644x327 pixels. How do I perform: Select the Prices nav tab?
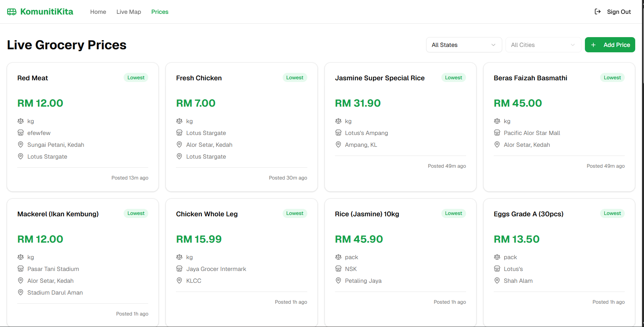click(160, 12)
